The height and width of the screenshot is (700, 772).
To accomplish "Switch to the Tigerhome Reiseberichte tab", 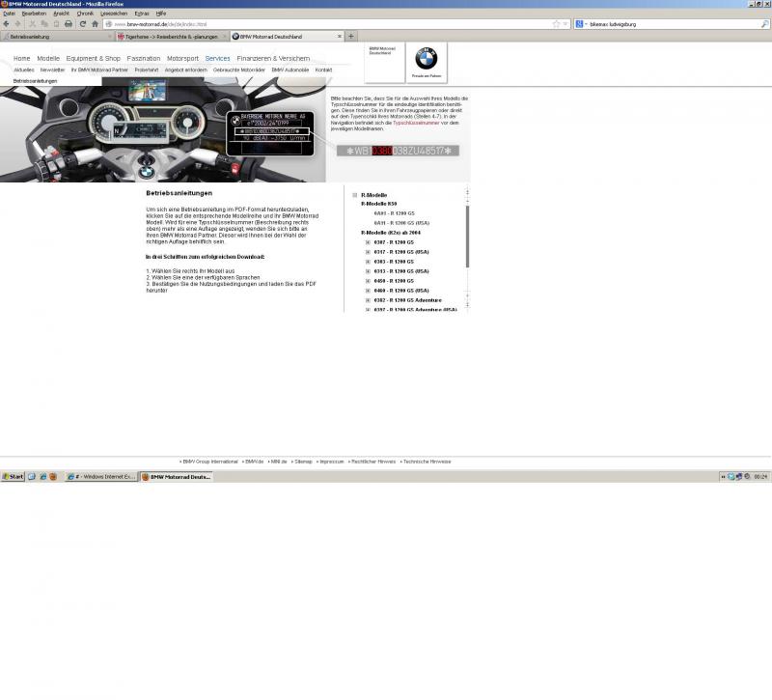I will [x=173, y=37].
